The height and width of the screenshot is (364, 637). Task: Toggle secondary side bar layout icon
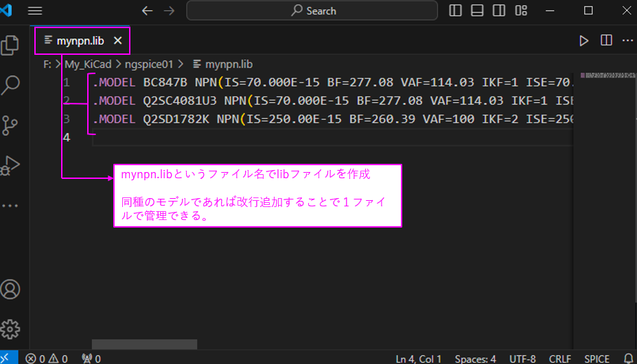499,10
